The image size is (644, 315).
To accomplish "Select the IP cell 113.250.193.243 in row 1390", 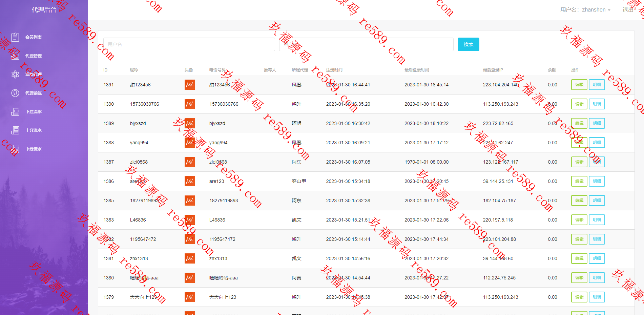I will coord(501,104).
